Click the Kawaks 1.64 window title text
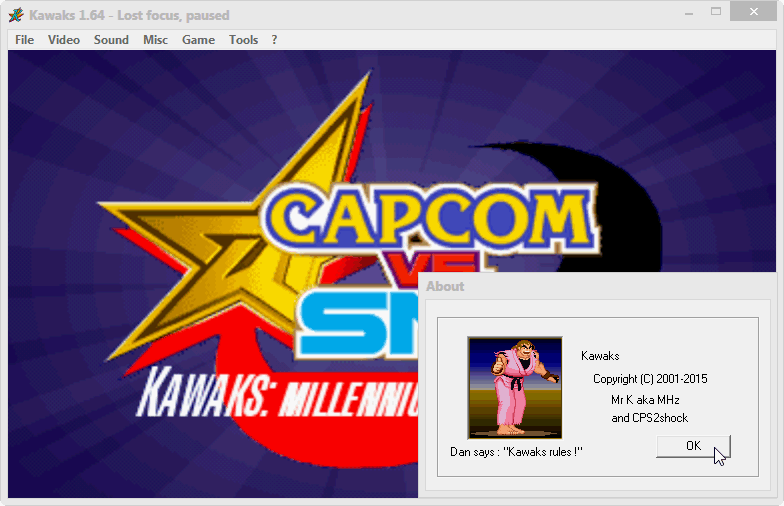This screenshot has height=506, width=784. click(129, 16)
